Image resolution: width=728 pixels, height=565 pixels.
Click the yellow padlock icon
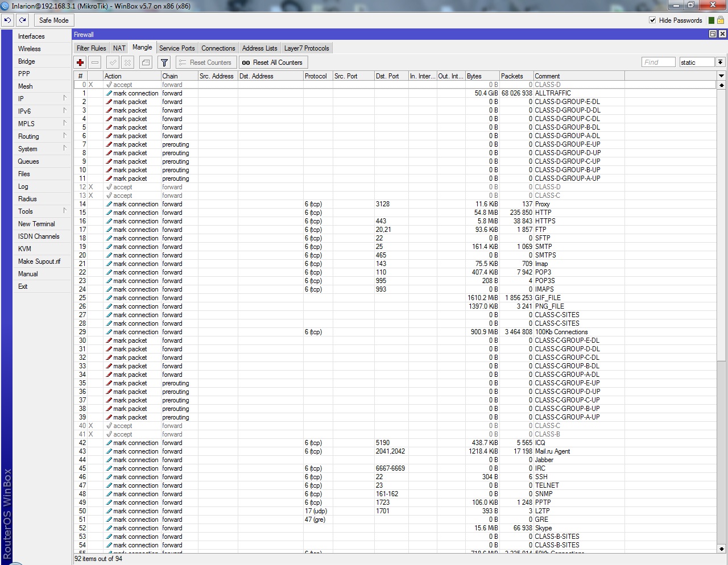tap(720, 20)
